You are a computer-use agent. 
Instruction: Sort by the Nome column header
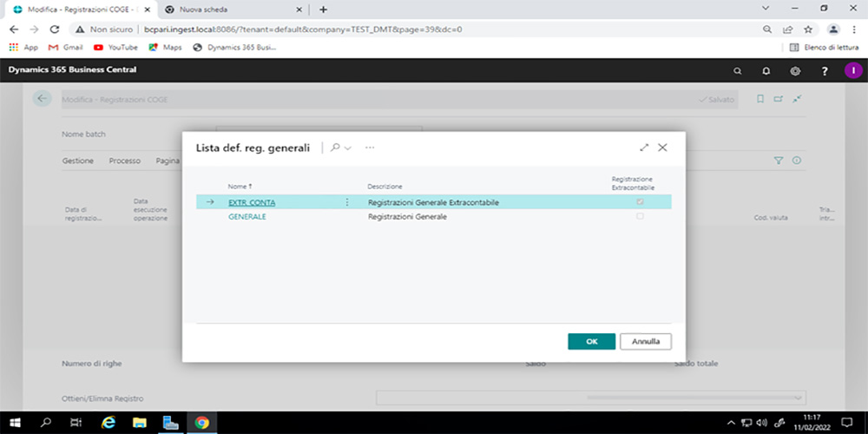pyautogui.click(x=239, y=187)
